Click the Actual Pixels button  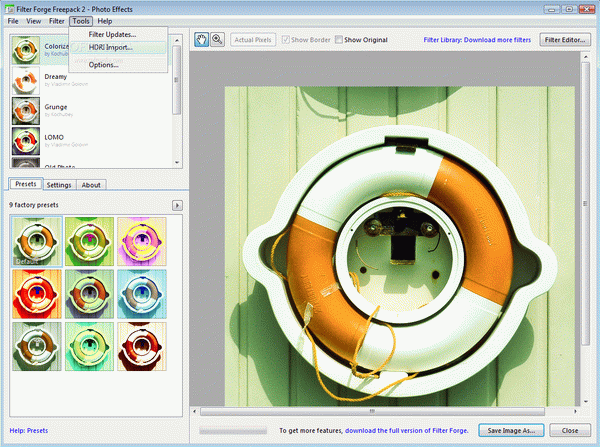[x=253, y=39]
